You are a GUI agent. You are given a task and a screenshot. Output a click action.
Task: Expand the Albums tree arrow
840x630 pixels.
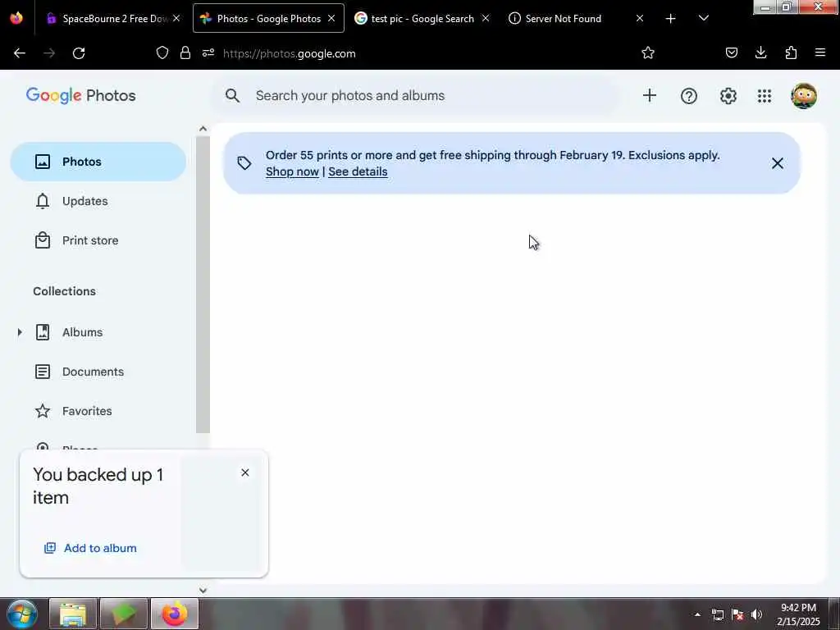coord(20,332)
